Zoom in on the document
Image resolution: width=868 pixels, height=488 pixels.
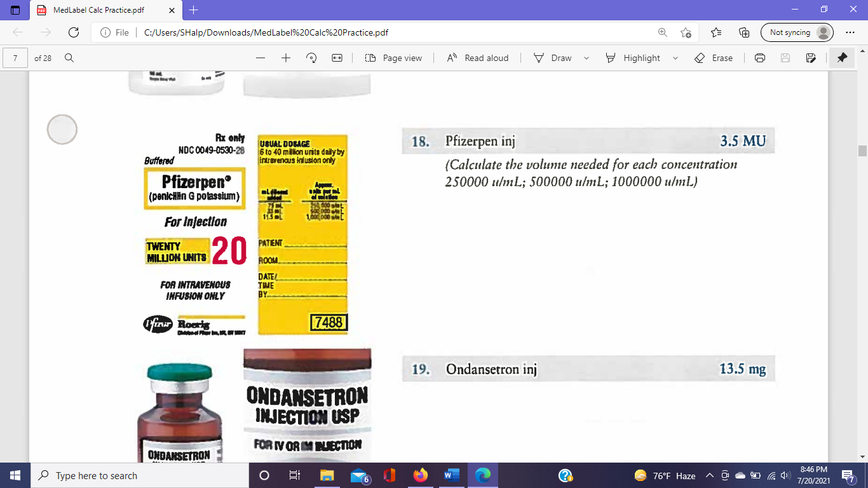click(x=285, y=58)
